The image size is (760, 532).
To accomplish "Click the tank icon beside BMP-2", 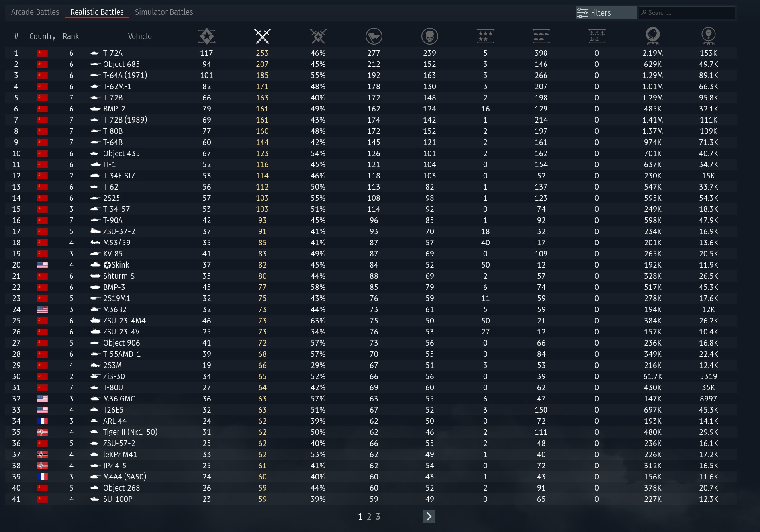I will point(95,109).
